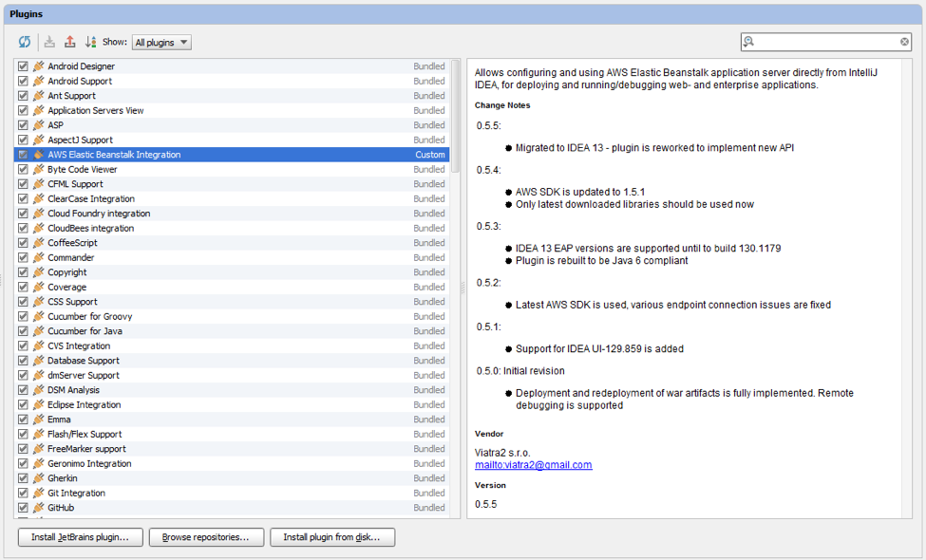This screenshot has width=926, height=560.
Task: Click the plug icon beside Git Integration
Action: (x=38, y=493)
